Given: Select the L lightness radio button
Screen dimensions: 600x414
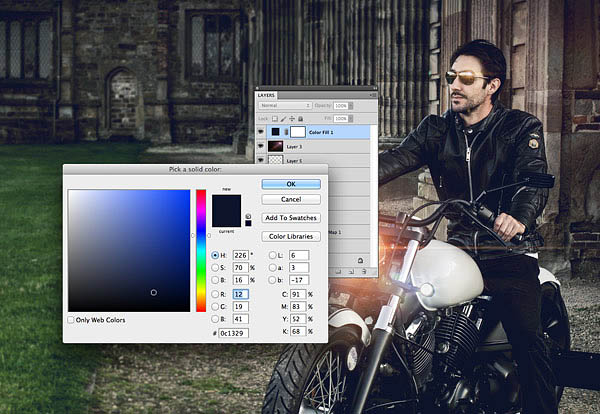Looking at the screenshot, I should (x=272, y=255).
